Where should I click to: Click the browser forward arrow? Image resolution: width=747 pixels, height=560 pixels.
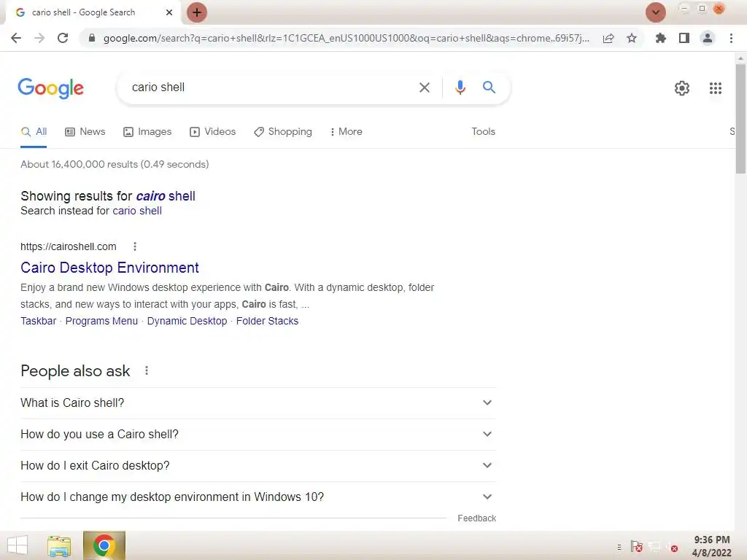click(39, 38)
